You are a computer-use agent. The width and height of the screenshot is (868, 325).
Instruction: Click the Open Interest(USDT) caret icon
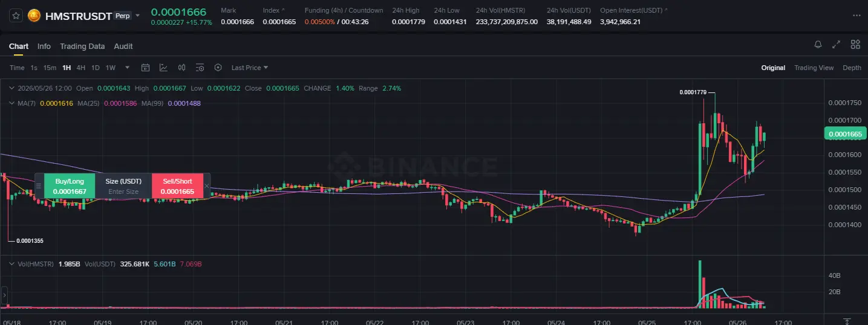[x=666, y=10]
